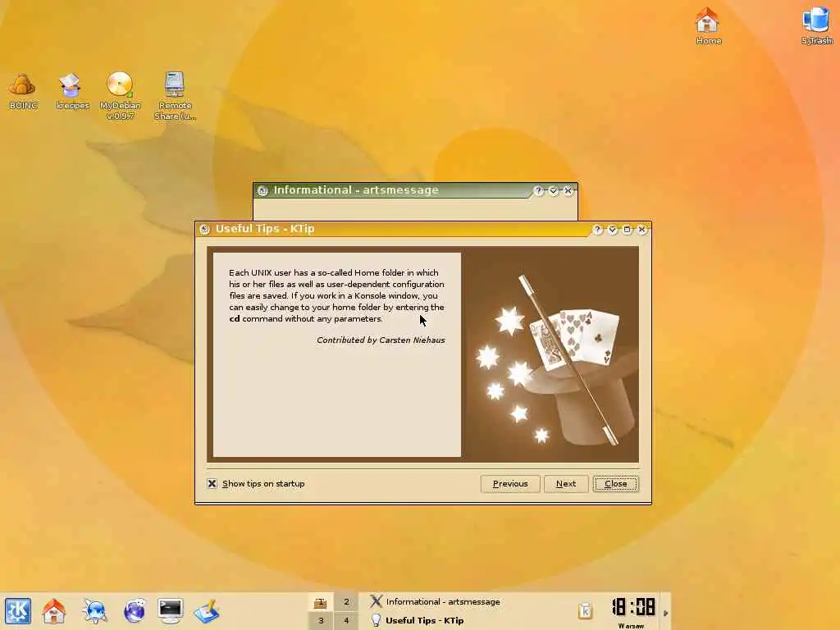The image size is (840, 630).
Task: Launch the Konqueror globe-with-gear panel icon
Action: [x=95, y=611]
